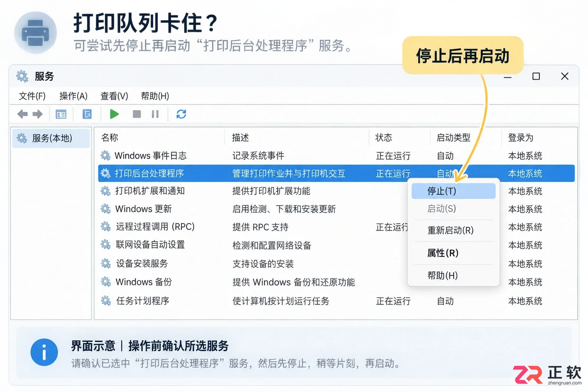Sort by the 状态 column header
This screenshot has height=392, width=588.
click(x=384, y=138)
